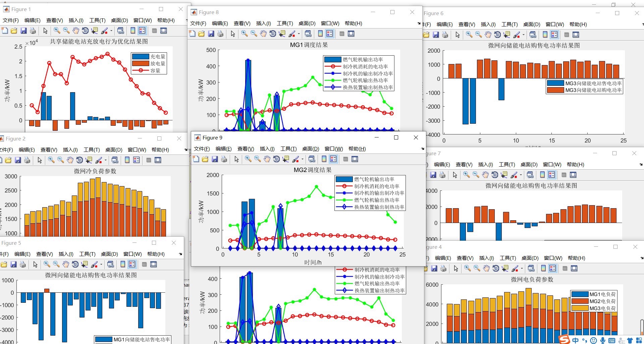Activate Rotate 3D tool in Figure 9
The width and height of the screenshot is (644, 344).
point(276,159)
